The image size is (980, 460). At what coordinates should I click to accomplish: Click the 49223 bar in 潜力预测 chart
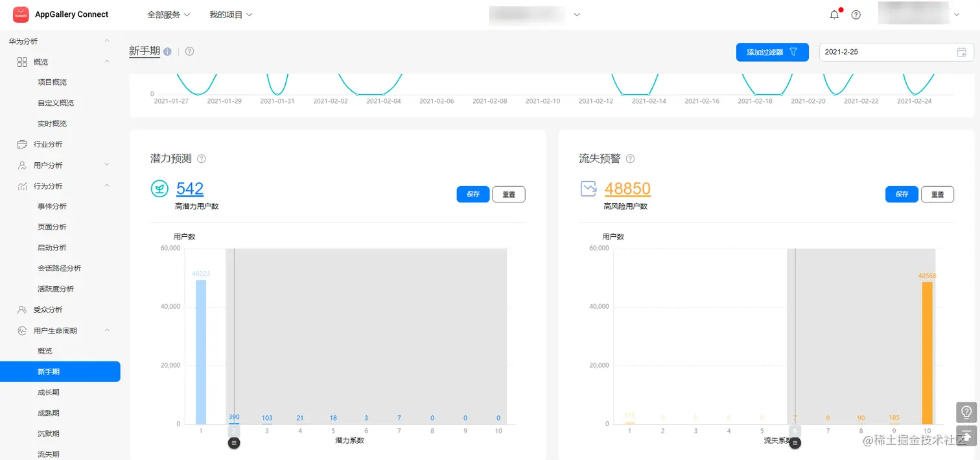tap(201, 352)
